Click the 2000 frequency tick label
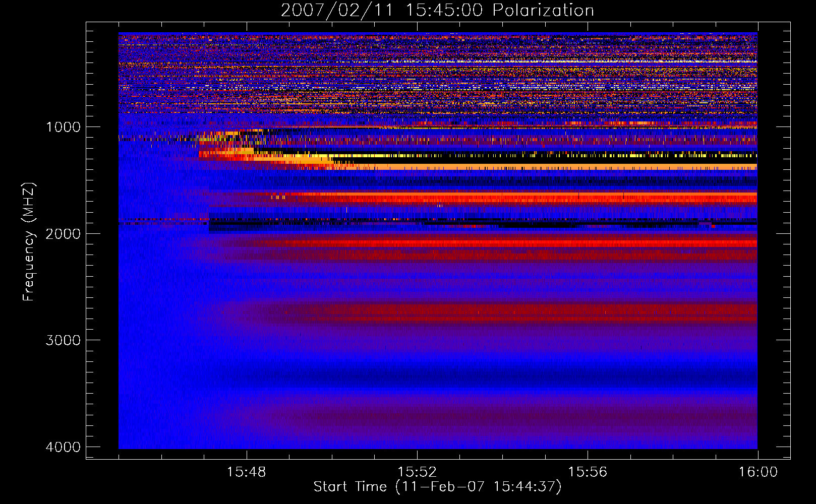The width and height of the screenshot is (816, 504). point(63,234)
